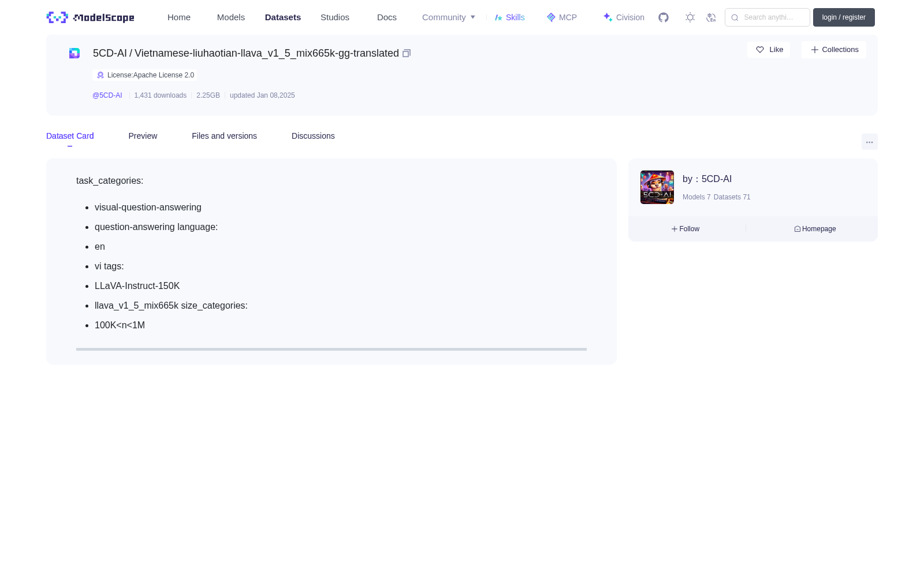Open the GitHub icon link
The image size is (924, 578).
[x=664, y=17]
